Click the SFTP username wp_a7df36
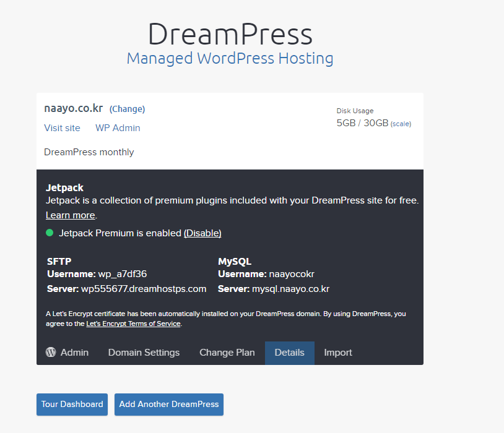 pos(122,273)
